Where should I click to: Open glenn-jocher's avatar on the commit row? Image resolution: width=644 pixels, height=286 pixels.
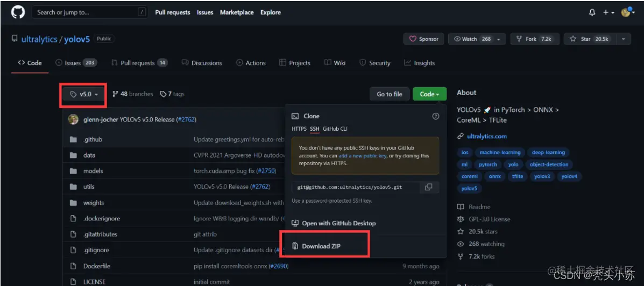pos(74,119)
